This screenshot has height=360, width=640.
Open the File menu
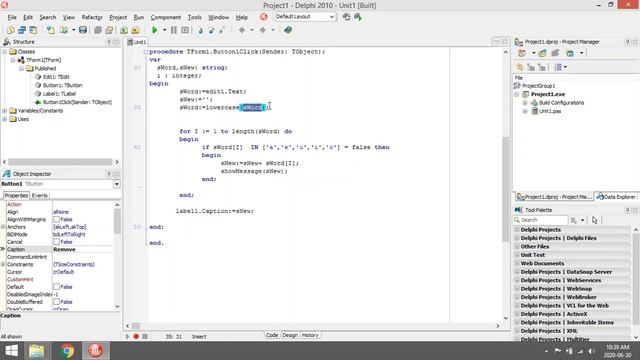point(12,17)
